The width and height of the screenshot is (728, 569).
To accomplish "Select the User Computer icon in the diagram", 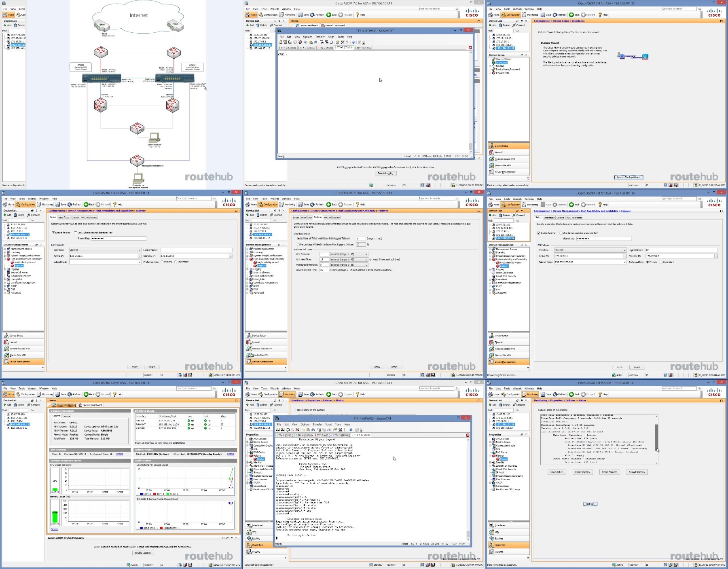I will 154,138.
